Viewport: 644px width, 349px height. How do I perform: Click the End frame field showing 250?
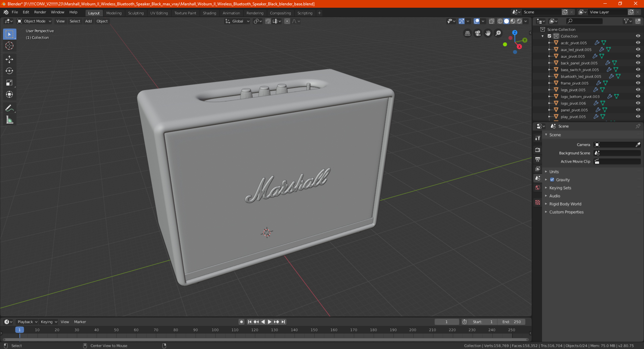click(512, 322)
